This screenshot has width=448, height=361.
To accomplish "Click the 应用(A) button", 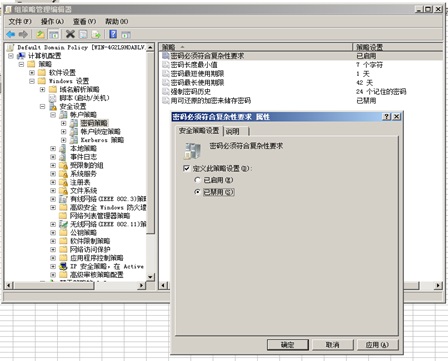I will (x=377, y=345).
